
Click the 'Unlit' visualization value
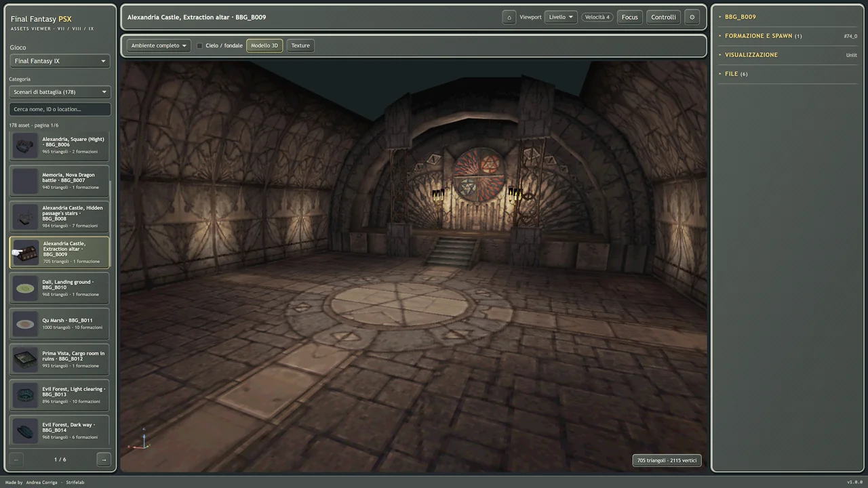[852, 55]
